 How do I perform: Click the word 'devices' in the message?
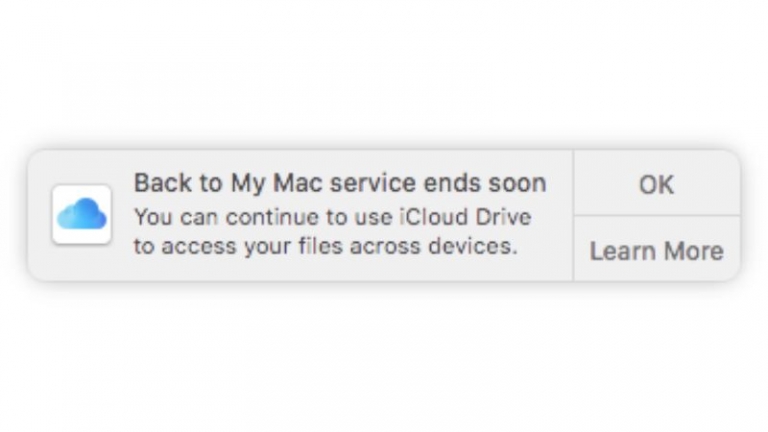coord(472,246)
